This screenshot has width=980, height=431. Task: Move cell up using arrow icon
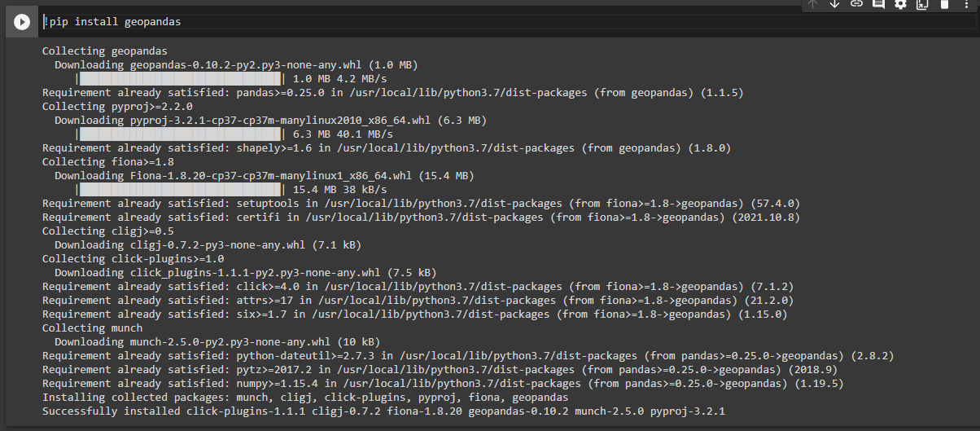[812, 4]
